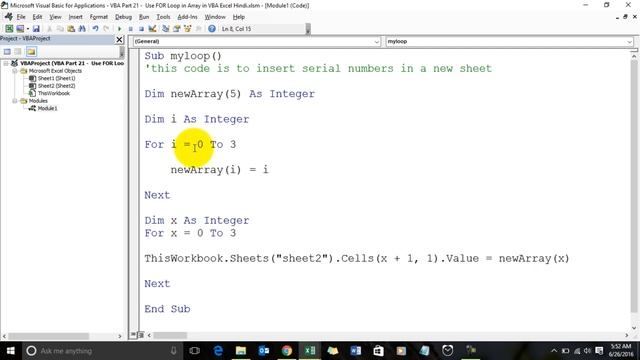This screenshot has width=640, height=360.
Task: Click 'End Sub' in the code
Action: [167, 309]
